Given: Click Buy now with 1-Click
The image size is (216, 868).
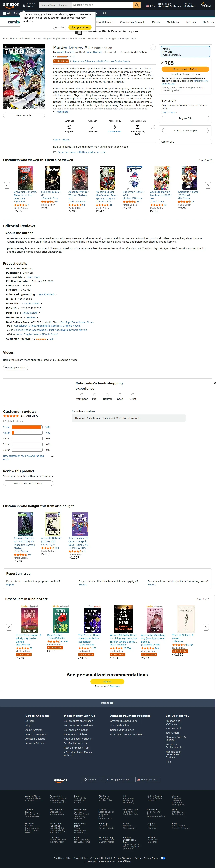Looking at the screenshot, I should coord(185,69).
